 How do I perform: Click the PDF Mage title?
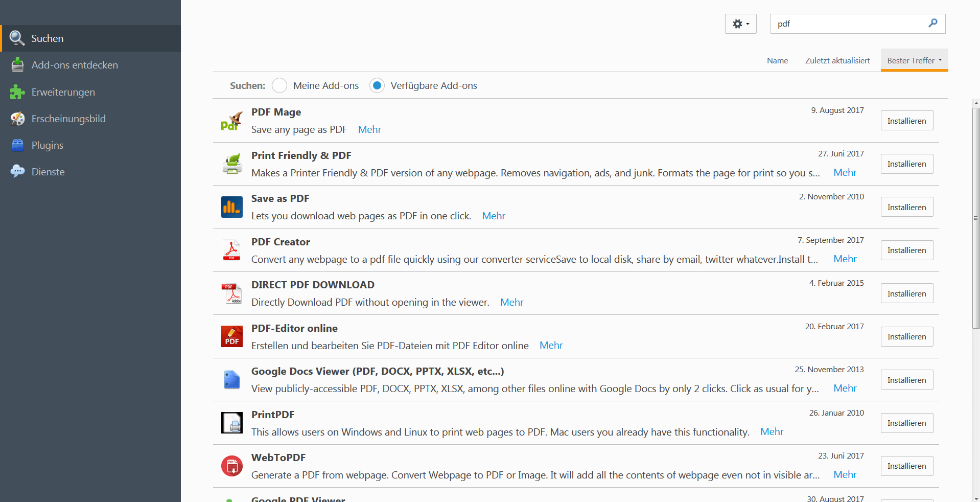coord(276,112)
